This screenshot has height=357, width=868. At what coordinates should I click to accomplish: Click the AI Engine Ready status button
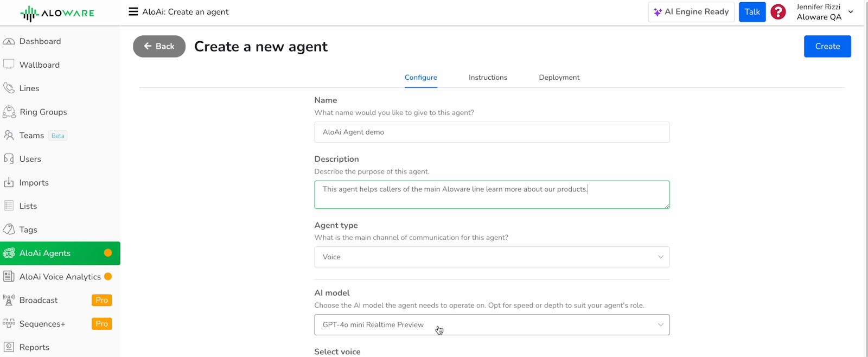(x=691, y=12)
